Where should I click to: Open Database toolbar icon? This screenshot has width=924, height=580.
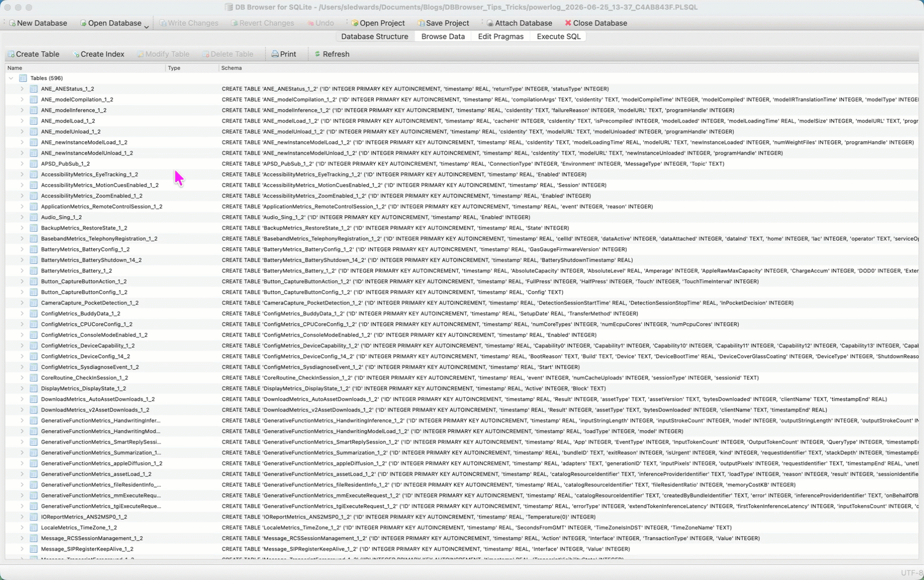coord(83,23)
